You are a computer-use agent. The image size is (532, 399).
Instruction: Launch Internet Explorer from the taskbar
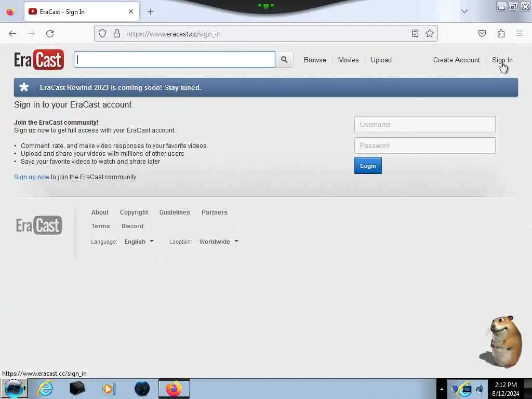(45, 389)
